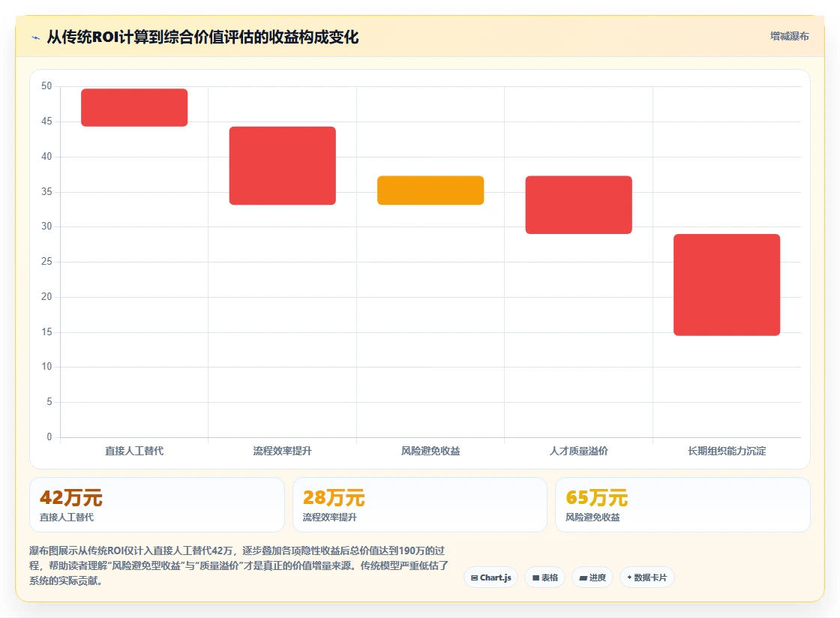Click x-axis label 长期组织能力沉淀
840x618 pixels.
click(x=727, y=451)
